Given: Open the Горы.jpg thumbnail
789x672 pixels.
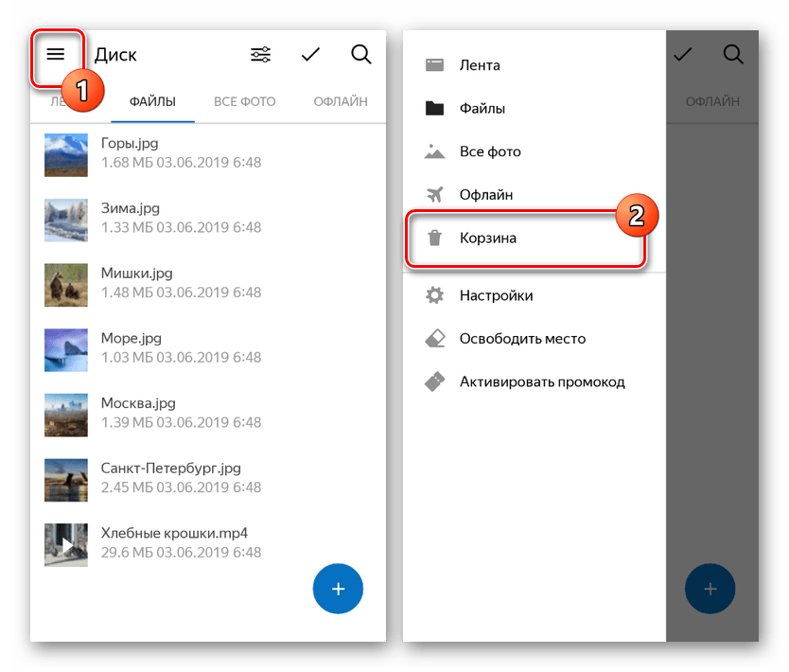Looking at the screenshot, I should [66, 153].
